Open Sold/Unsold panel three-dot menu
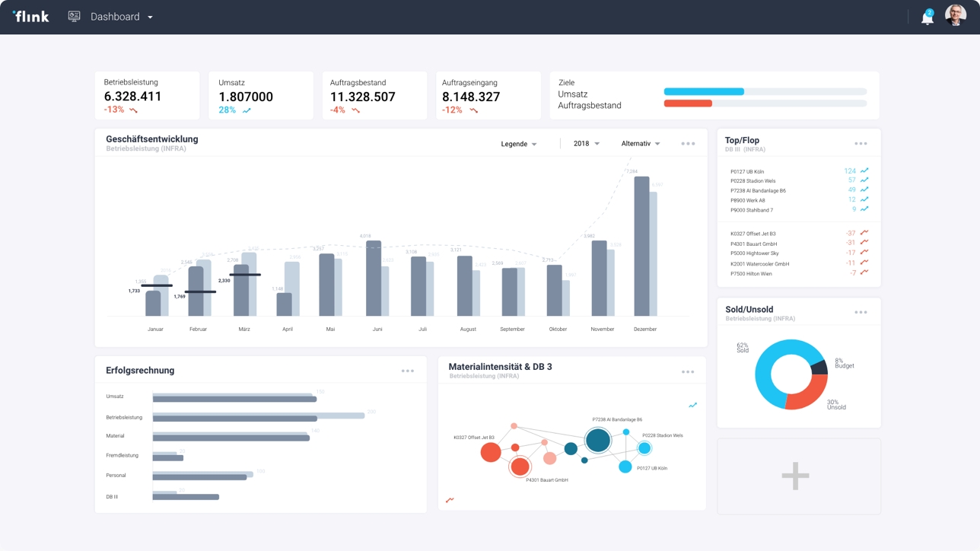Viewport: 980px width, 551px height. 861,312
